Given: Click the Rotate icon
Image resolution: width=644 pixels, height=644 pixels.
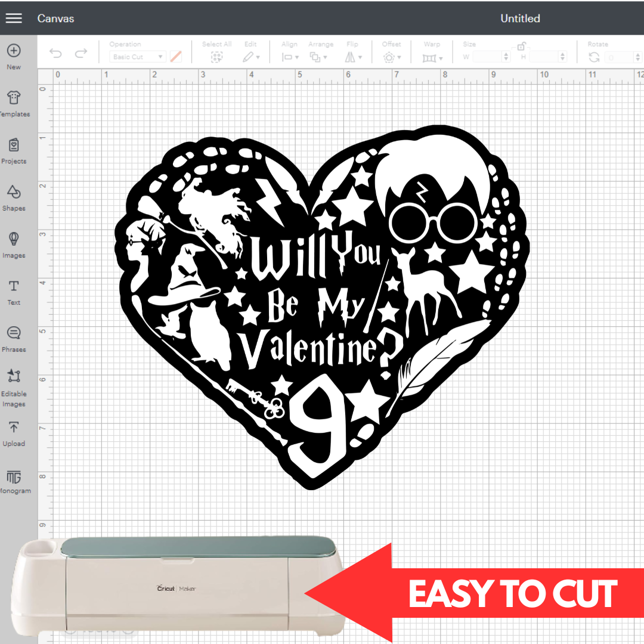Looking at the screenshot, I should pos(594,57).
